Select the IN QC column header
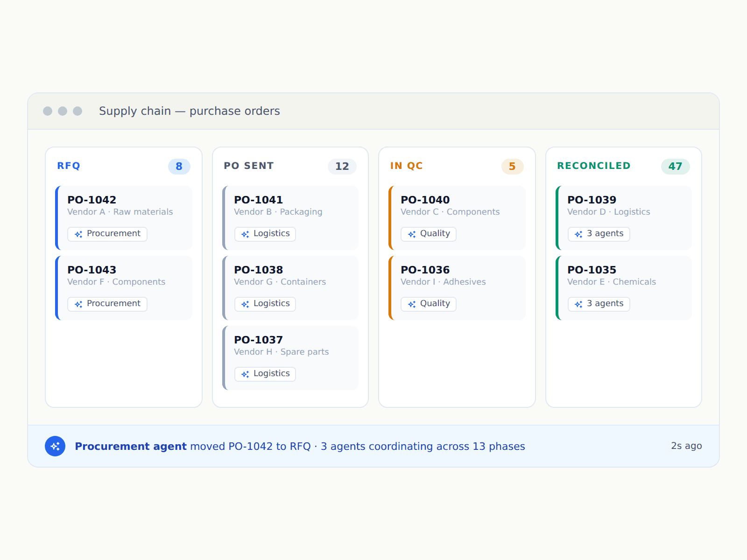 click(407, 166)
